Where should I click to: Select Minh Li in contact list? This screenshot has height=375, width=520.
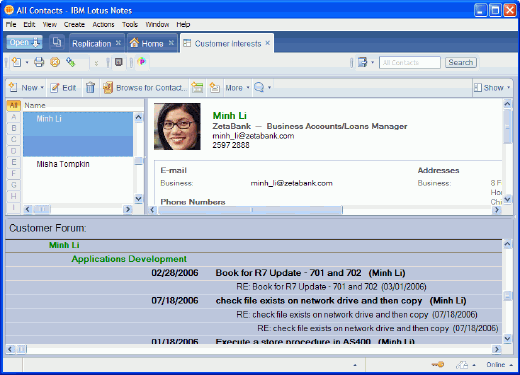tap(78, 134)
